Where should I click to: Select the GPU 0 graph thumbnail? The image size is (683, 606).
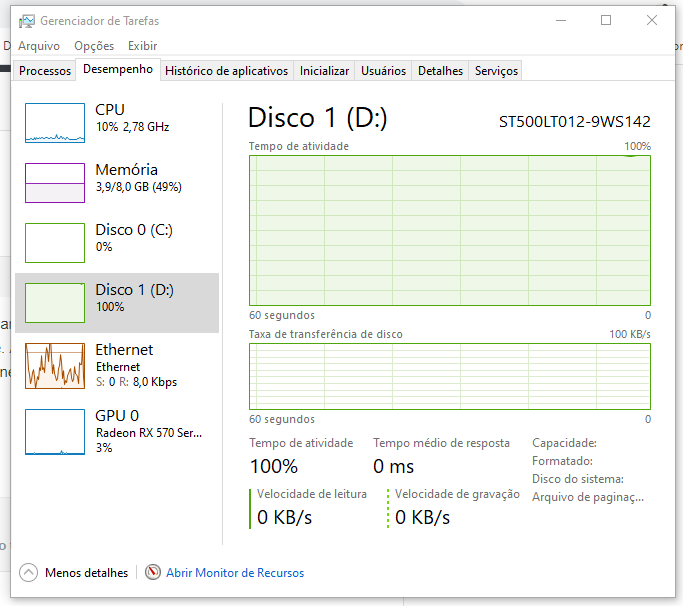pyautogui.click(x=55, y=432)
